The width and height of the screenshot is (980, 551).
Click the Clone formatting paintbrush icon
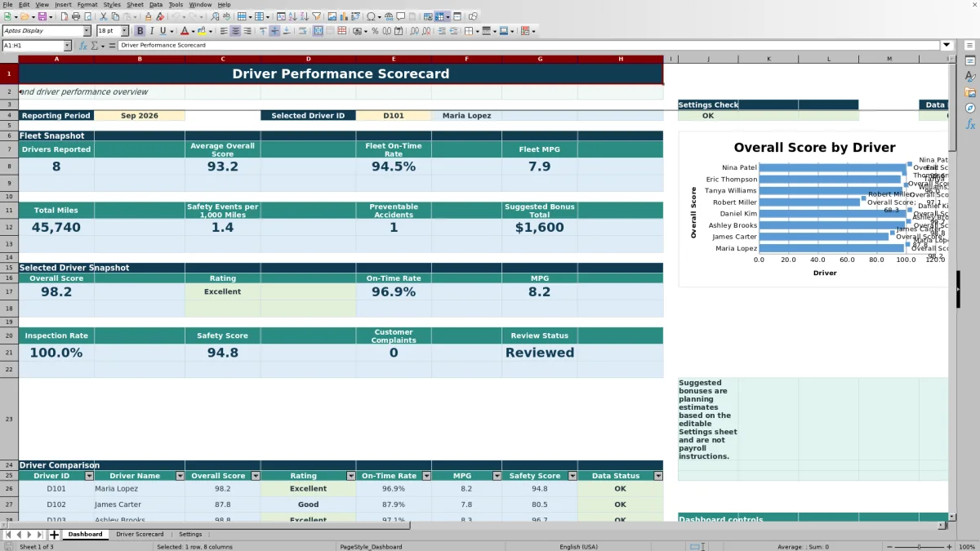point(148,16)
